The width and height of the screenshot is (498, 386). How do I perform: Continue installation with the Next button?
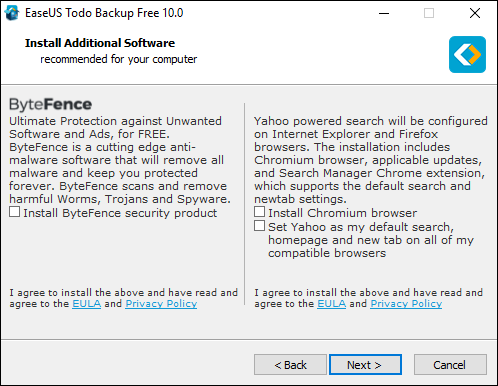coord(365,365)
